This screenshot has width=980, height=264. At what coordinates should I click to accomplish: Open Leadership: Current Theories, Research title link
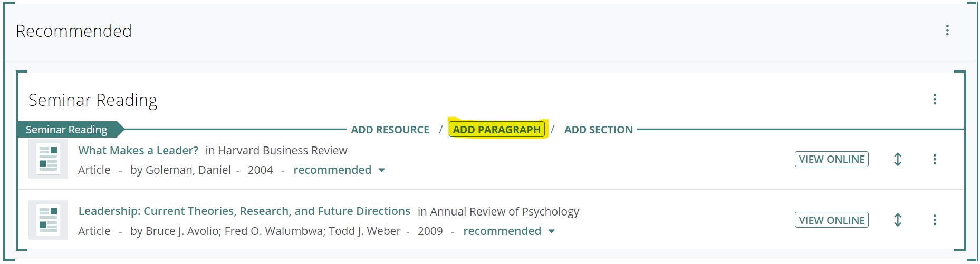pyautogui.click(x=244, y=211)
